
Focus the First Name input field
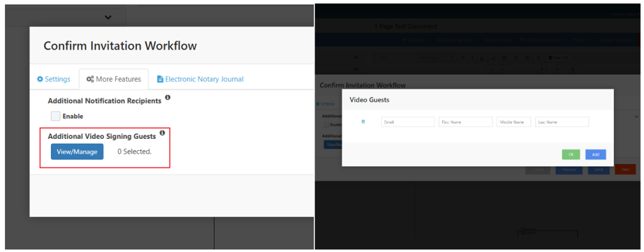pyautogui.click(x=465, y=122)
